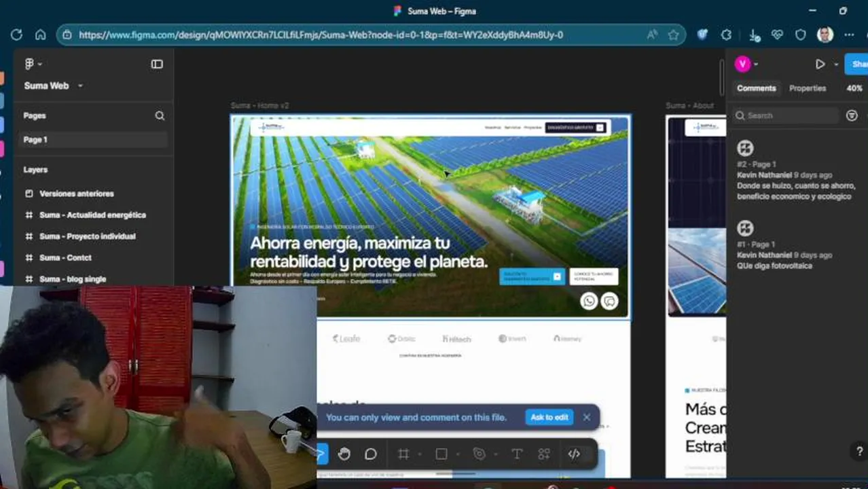
Task: Open the read aloud icon
Action: click(652, 35)
